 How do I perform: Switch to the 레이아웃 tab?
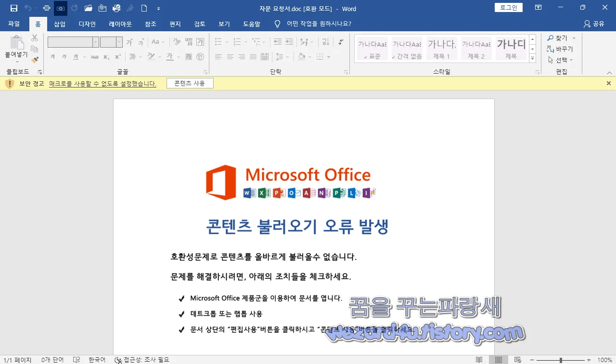[120, 24]
